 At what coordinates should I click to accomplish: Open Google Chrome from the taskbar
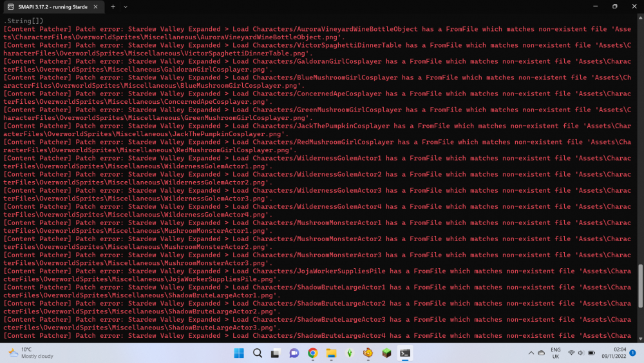[313, 353]
